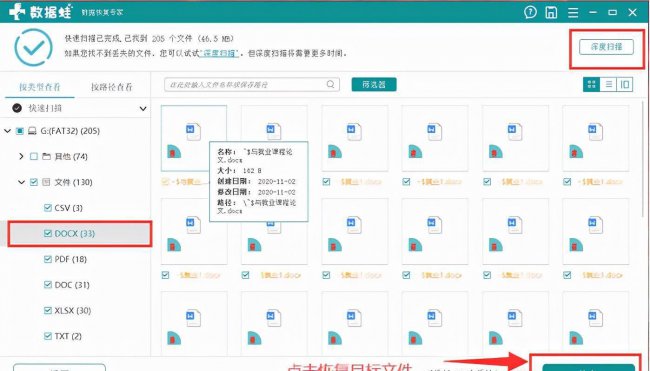The width and height of the screenshot is (650, 371).
Task: Click the G: drive icon in tree
Action: [32, 131]
